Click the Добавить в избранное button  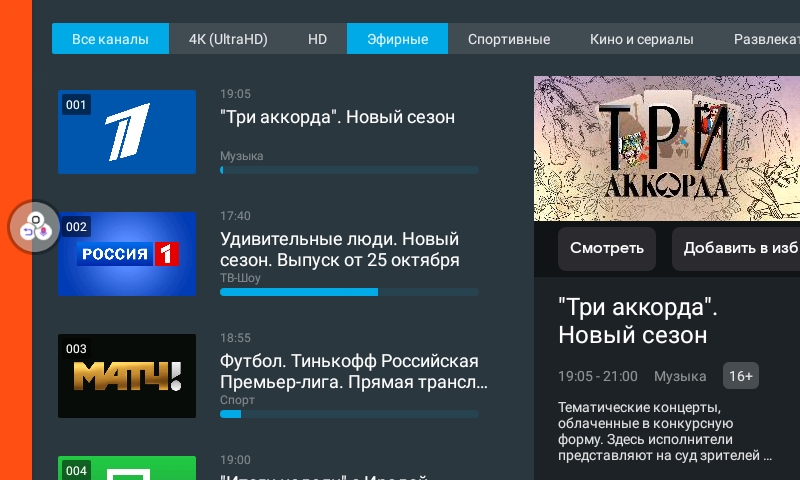(736, 248)
